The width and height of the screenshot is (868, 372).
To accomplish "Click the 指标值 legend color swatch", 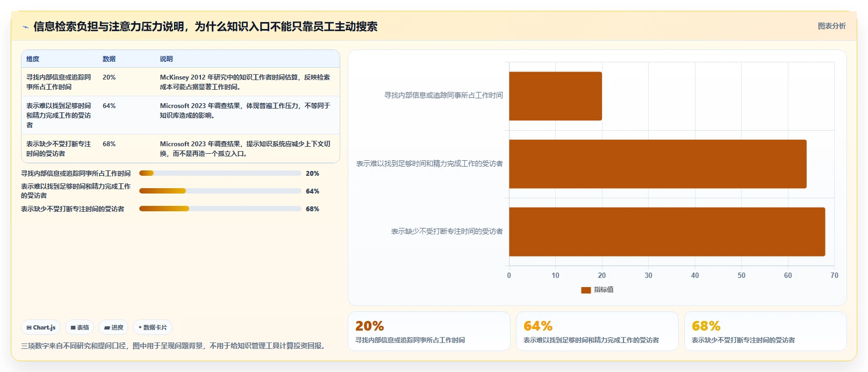I will coord(586,290).
